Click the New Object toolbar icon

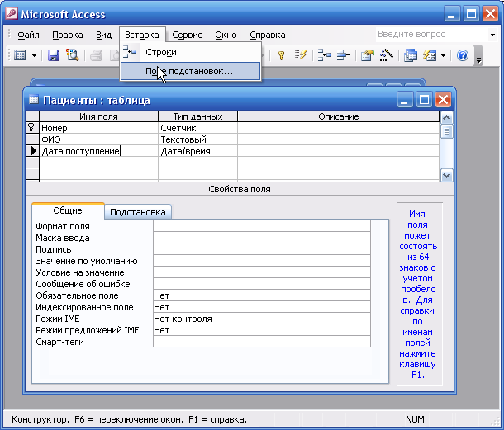(430, 55)
